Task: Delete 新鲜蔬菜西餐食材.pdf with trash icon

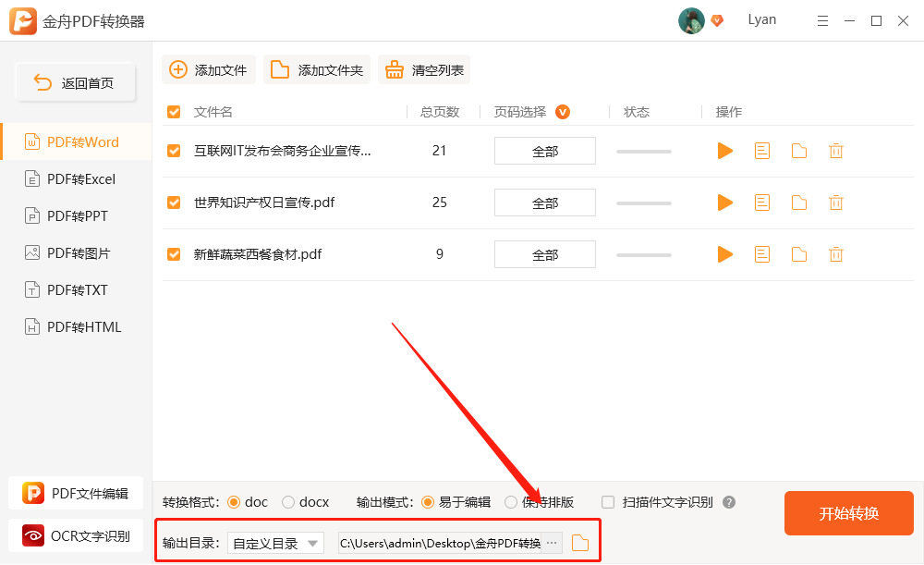Action: click(x=835, y=255)
